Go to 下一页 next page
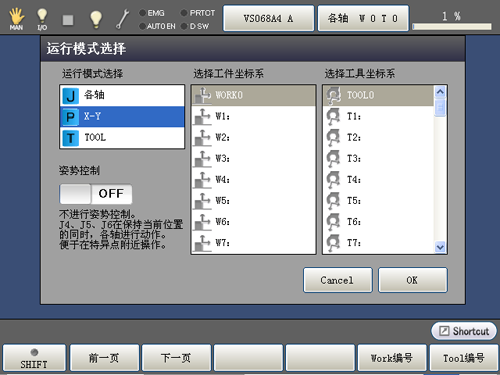Screen dimensions: 500x375 pos(176,358)
